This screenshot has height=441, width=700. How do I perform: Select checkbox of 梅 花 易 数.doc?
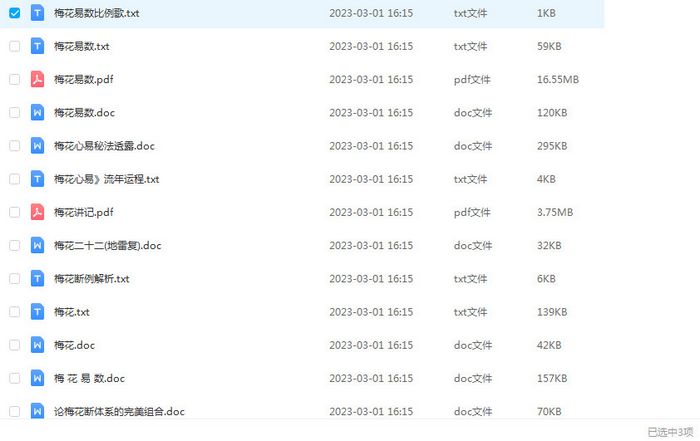[x=15, y=378]
